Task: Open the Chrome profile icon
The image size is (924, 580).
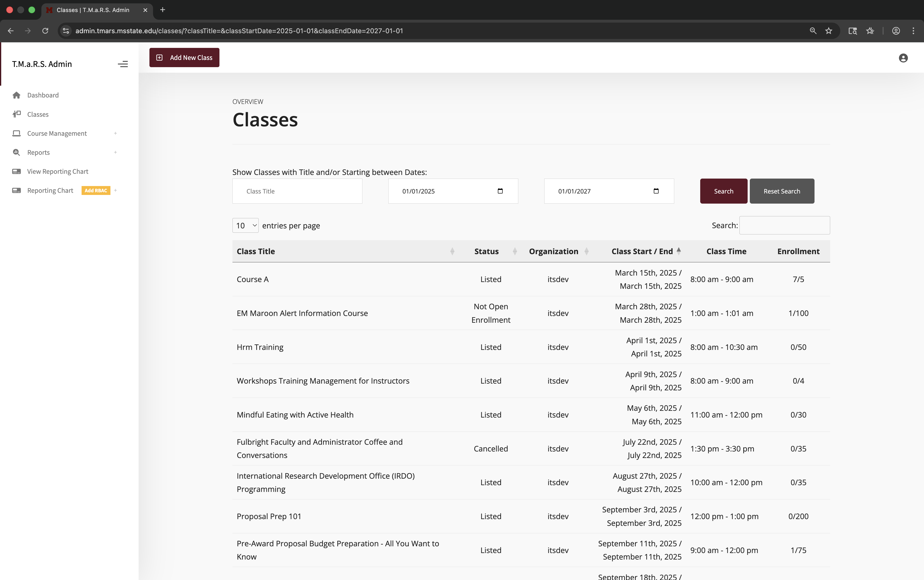Action: tap(896, 31)
